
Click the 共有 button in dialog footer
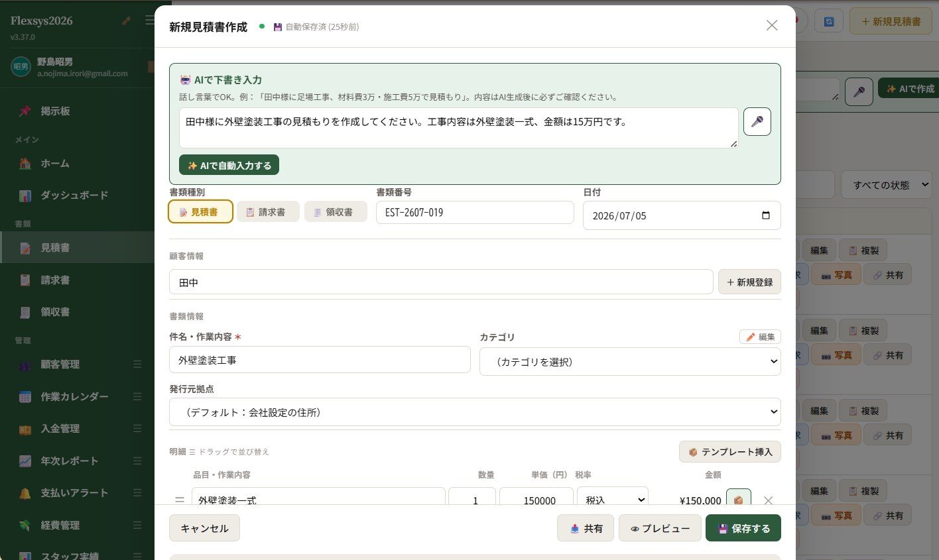tap(586, 528)
